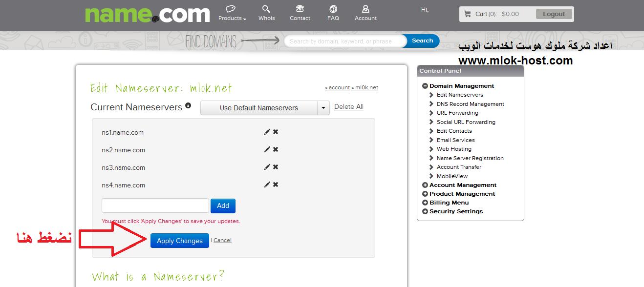This screenshot has width=644, height=287.
Task: Open DNS Record Management
Action: pos(471,104)
